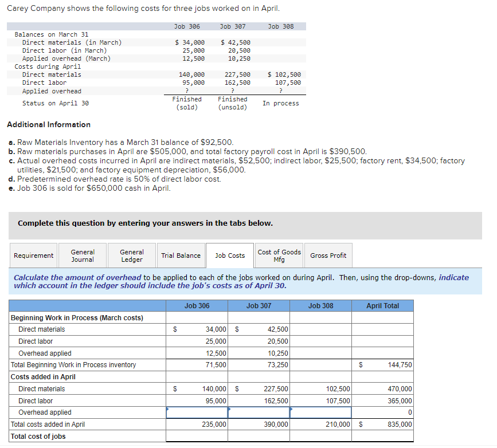Click the Job 306 overhead applied input field
The width and height of the screenshot is (497, 448).
(197, 412)
